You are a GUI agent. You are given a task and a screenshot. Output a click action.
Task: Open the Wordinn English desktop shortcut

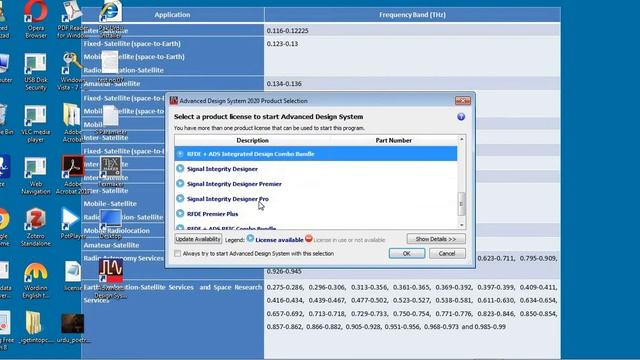(36, 281)
